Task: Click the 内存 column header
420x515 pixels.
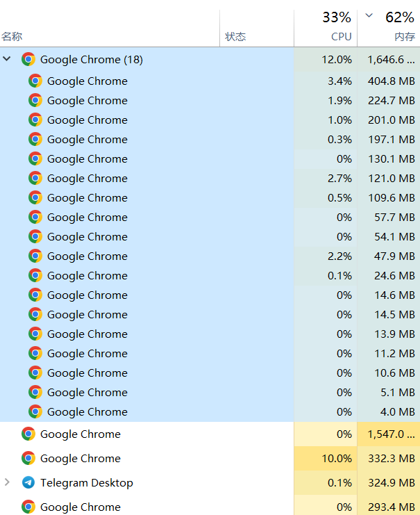Action: (403, 37)
